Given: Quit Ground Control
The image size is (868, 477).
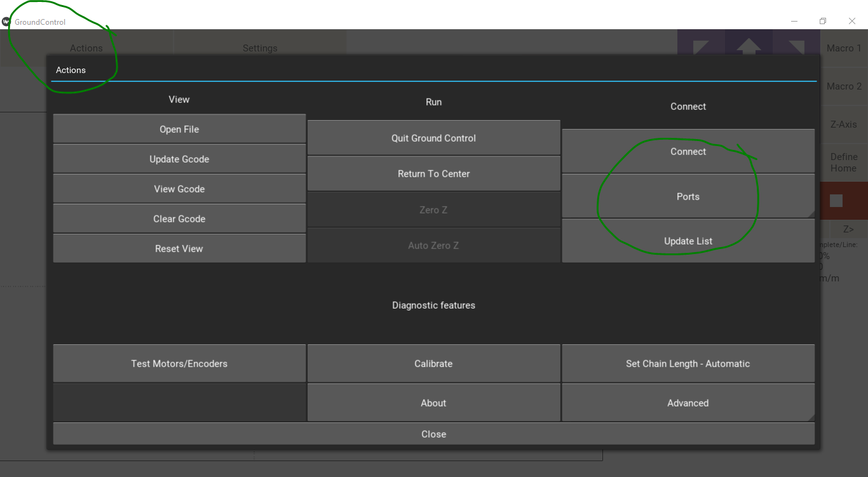Looking at the screenshot, I should click(x=433, y=138).
